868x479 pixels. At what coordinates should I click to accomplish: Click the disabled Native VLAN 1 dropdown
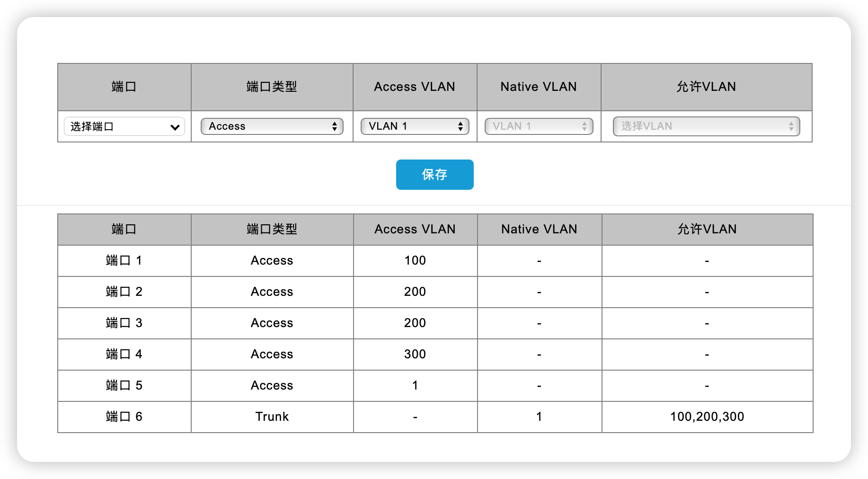(539, 126)
